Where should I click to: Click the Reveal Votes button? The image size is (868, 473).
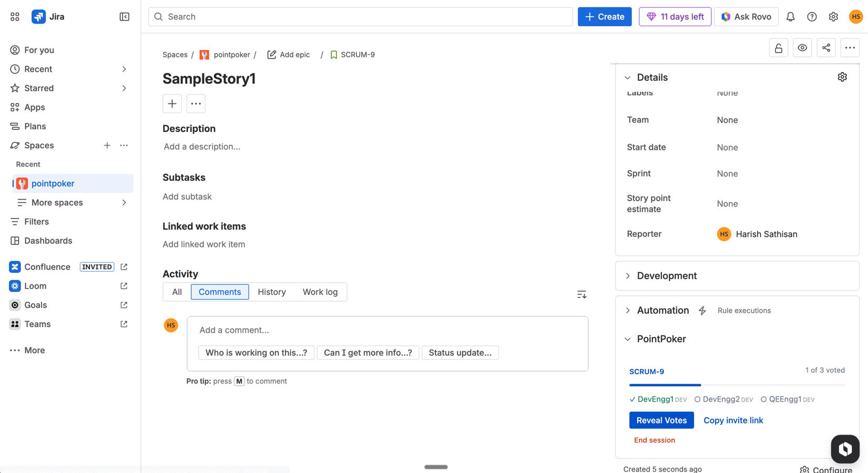point(661,420)
